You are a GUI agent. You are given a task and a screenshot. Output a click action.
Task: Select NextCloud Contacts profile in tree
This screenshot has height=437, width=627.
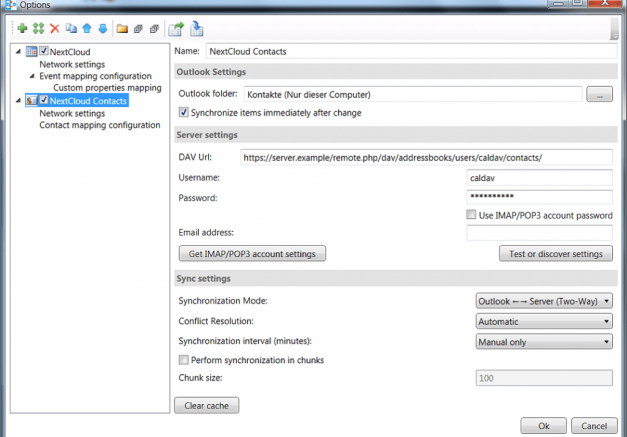[88, 101]
